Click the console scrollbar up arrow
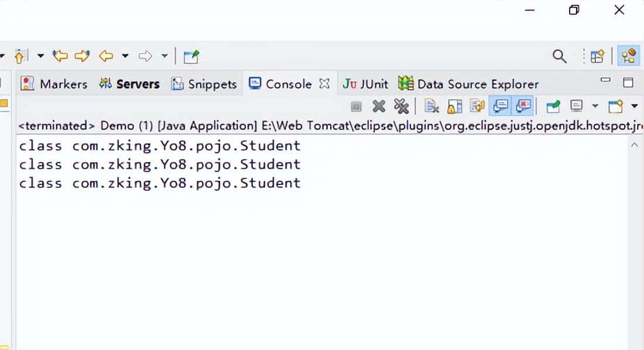 (635, 145)
